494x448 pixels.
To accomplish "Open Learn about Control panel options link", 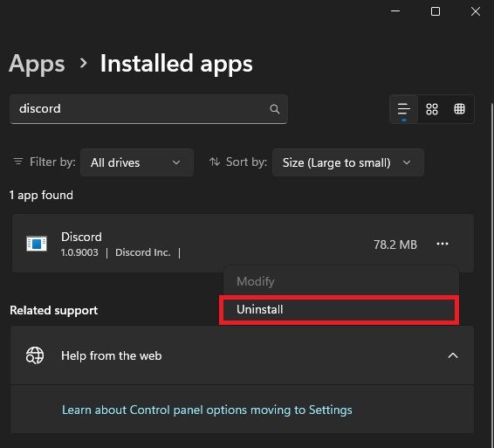I will pyautogui.click(x=207, y=410).
